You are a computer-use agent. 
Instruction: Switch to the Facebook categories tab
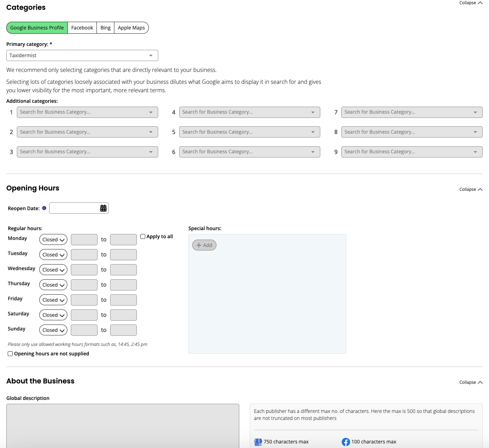[x=82, y=28]
